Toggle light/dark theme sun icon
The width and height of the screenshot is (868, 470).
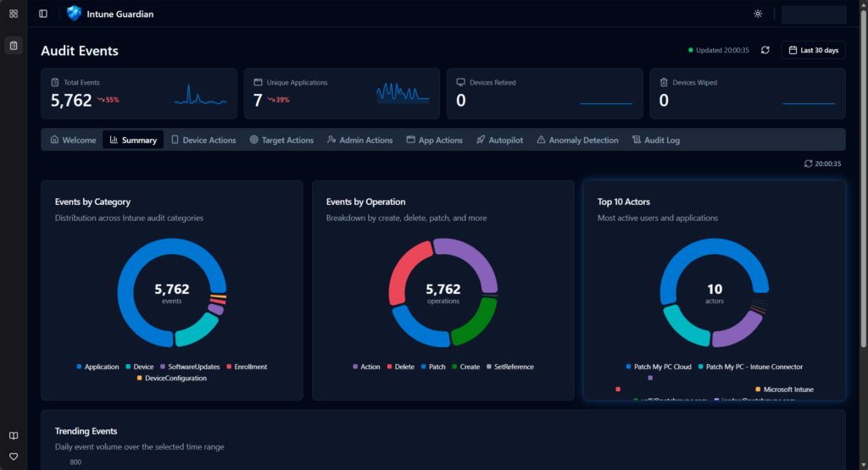tap(758, 14)
